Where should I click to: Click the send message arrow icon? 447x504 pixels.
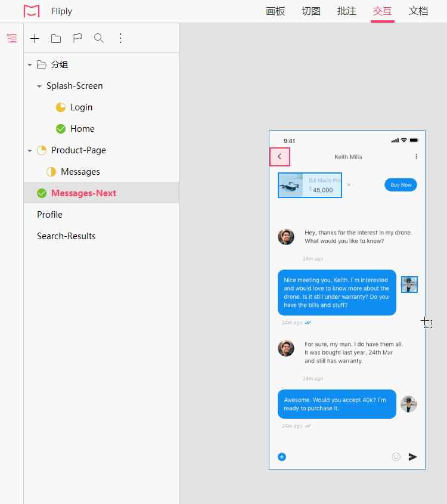(412, 457)
